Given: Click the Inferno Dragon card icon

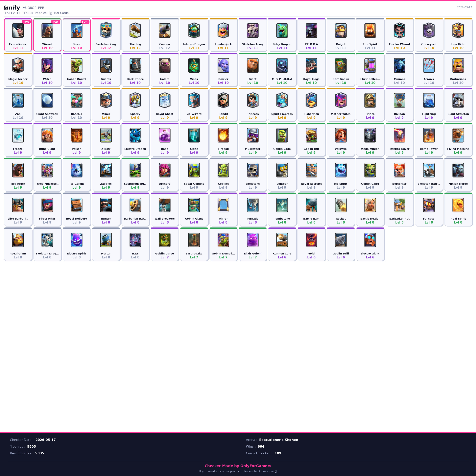Looking at the screenshot, I should (194, 31).
